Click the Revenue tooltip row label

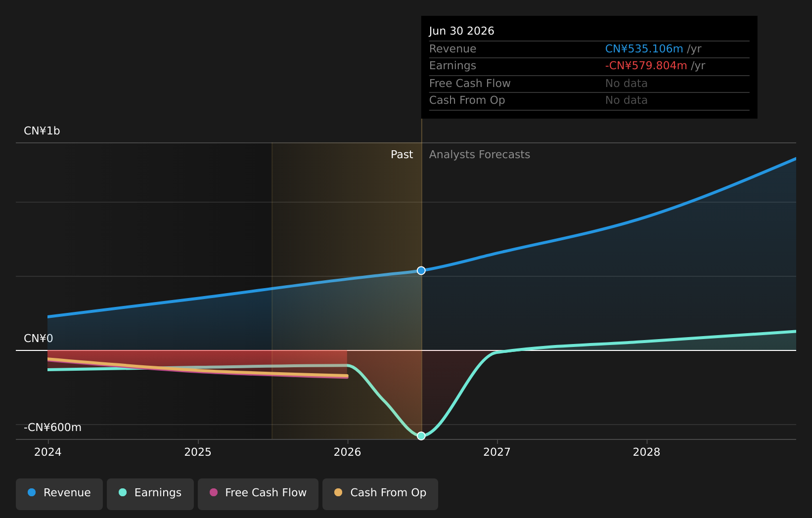pyautogui.click(x=453, y=49)
